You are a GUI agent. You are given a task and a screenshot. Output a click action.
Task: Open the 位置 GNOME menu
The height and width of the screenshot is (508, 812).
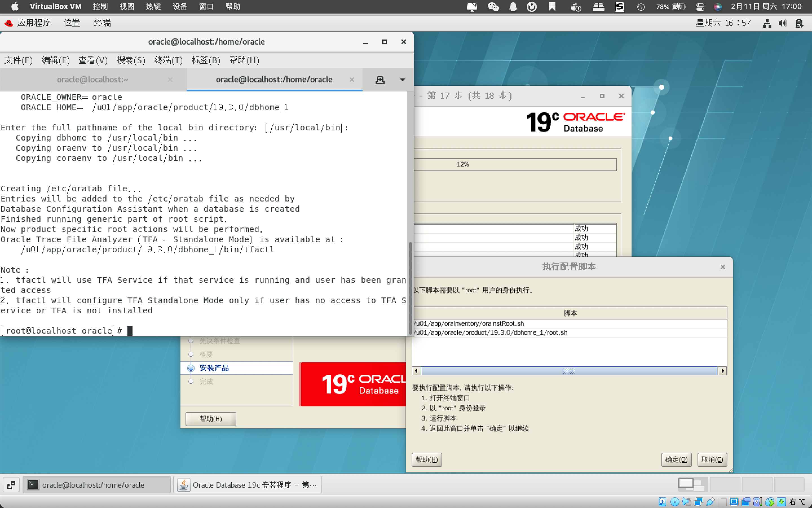(x=72, y=23)
